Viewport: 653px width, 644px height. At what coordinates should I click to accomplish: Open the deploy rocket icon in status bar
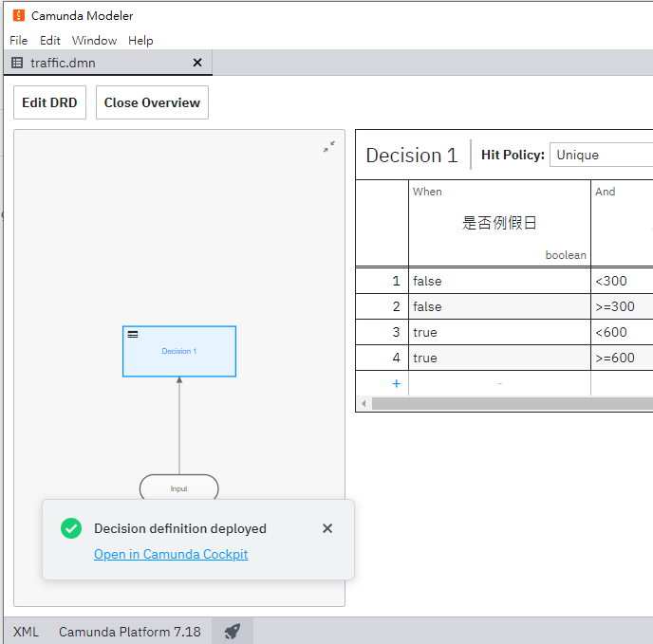pyautogui.click(x=233, y=631)
